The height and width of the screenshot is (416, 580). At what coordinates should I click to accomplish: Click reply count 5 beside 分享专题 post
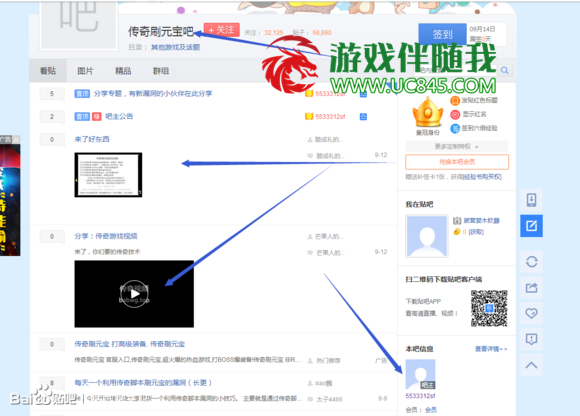click(x=52, y=94)
